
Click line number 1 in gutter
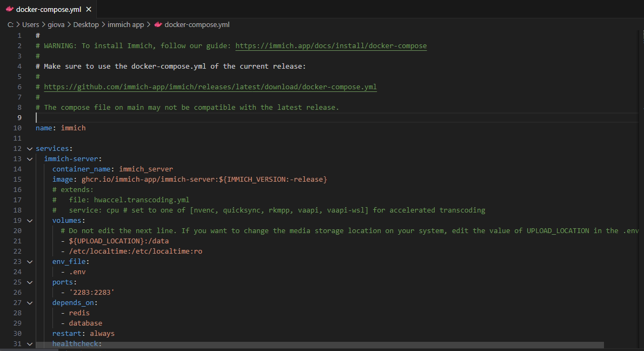19,35
